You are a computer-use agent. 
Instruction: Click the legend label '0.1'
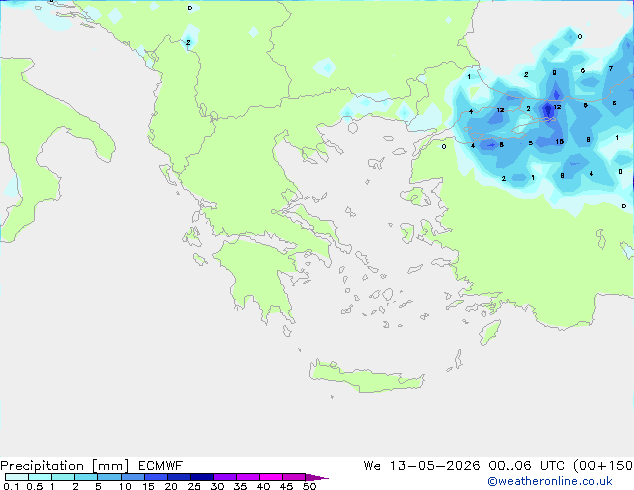point(11,486)
